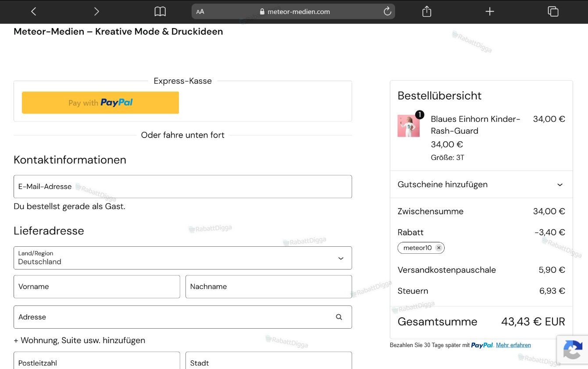Open the Land/Region dropdown
The width and height of the screenshot is (588, 369).
tap(183, 258)
